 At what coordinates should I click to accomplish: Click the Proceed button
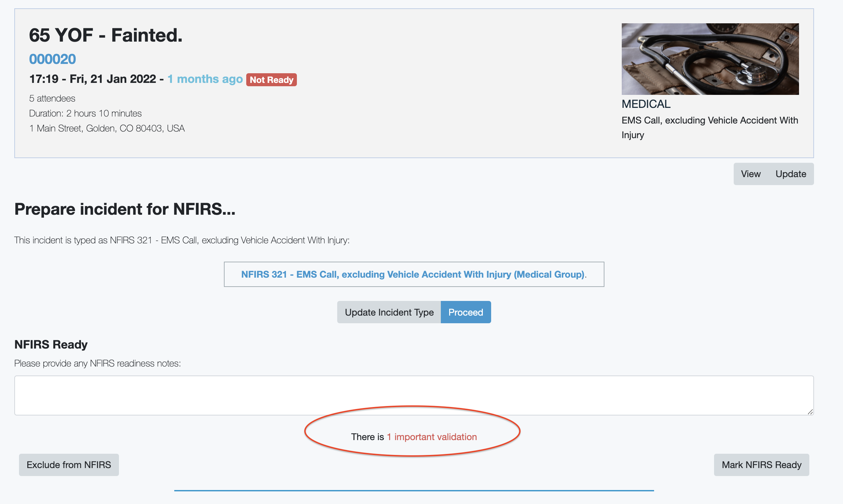pos(465,312)
